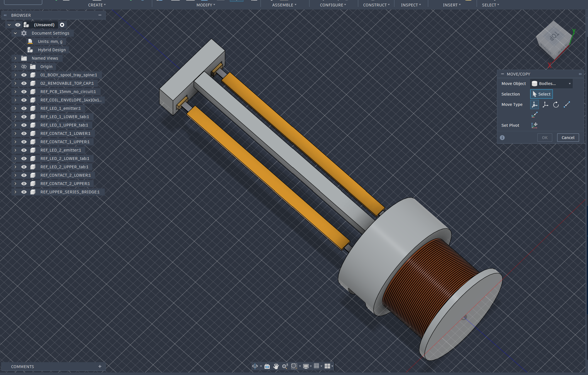Screen dimensions: 588x375
Task: Click the Select button for Selection
Action: 542,94
